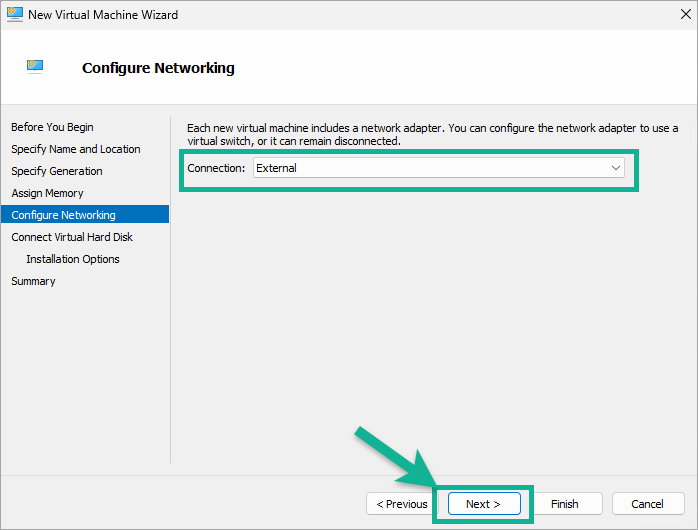This screenshot has width=698, height=530.
Task: Click Finish to complete the wizard
Action: 564,503
